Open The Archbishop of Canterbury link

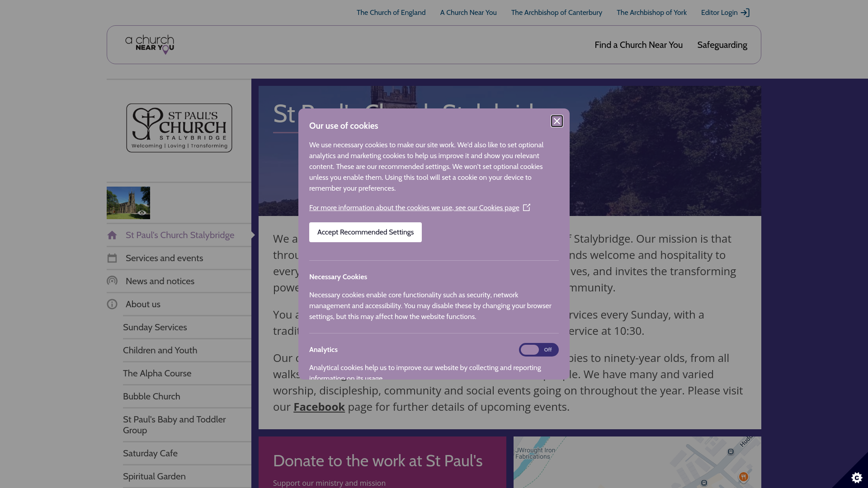point(557,13)
